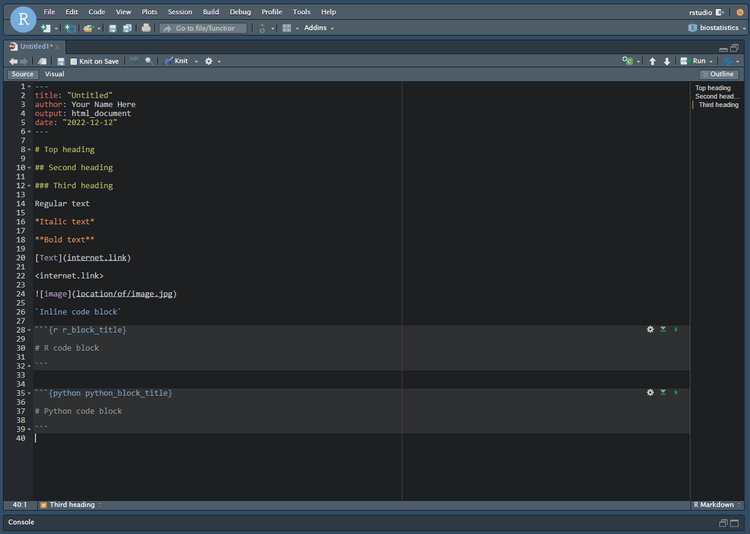
Task: Jump to Third heading in outline
Action: pos(718,105)
